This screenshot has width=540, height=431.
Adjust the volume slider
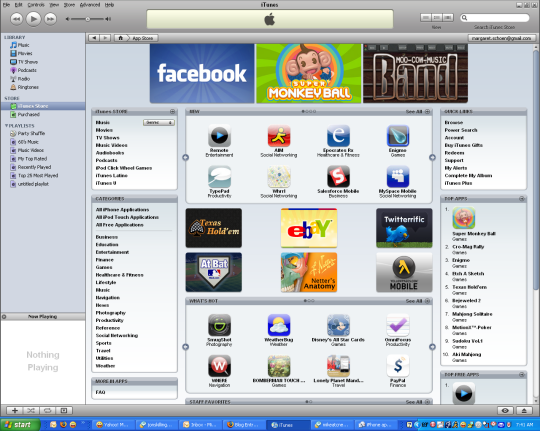[x=88, y=19]
